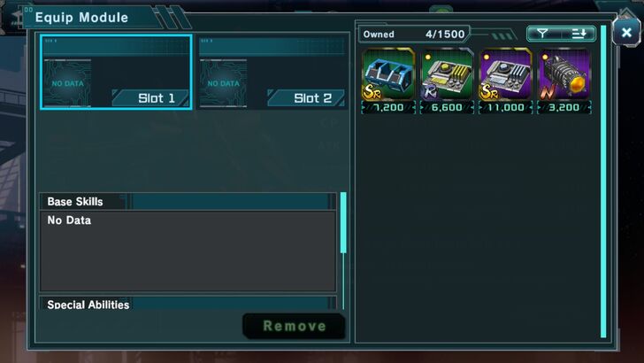Select the blue SR module worth 7,200
Viewport: 644px width, 363px height.
pos(388,81)
